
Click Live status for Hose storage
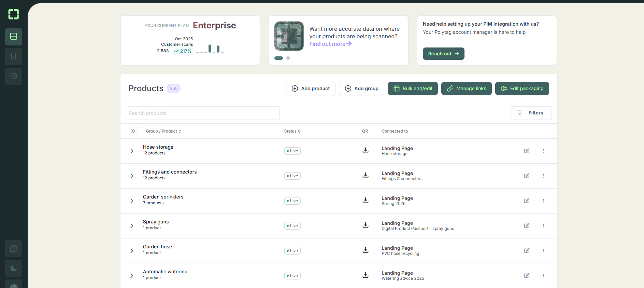pos(292,151)
